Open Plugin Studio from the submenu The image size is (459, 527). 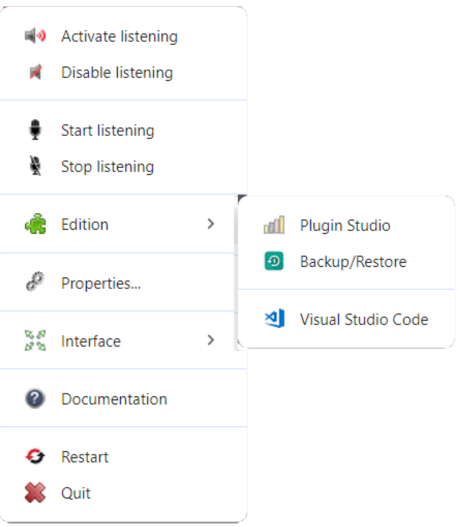(346, 225)
